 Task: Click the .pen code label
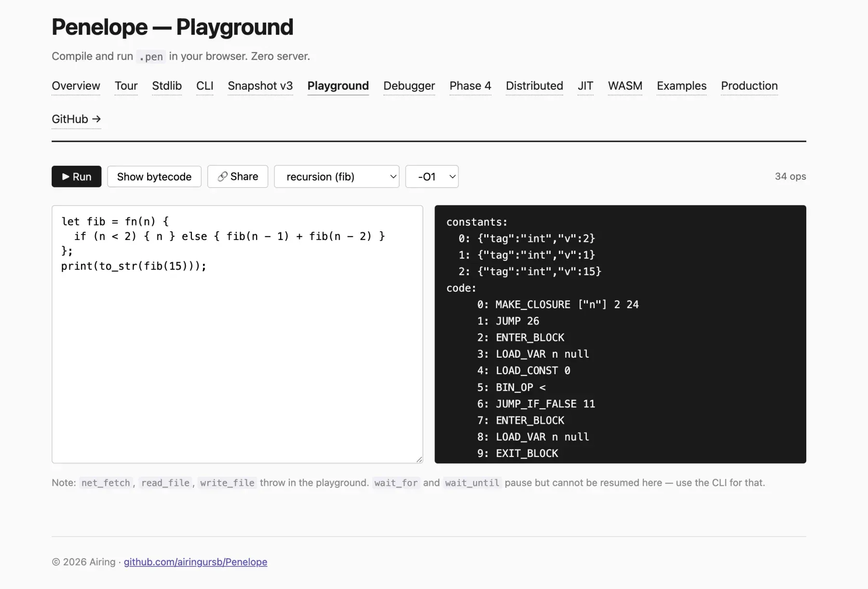pos(151,56)
